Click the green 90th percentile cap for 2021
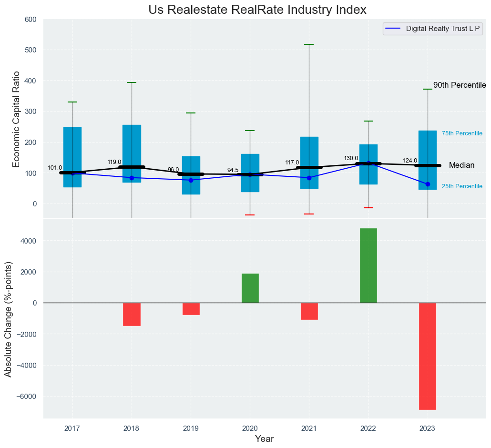This screenshot has height=448, width=491. 309,44
